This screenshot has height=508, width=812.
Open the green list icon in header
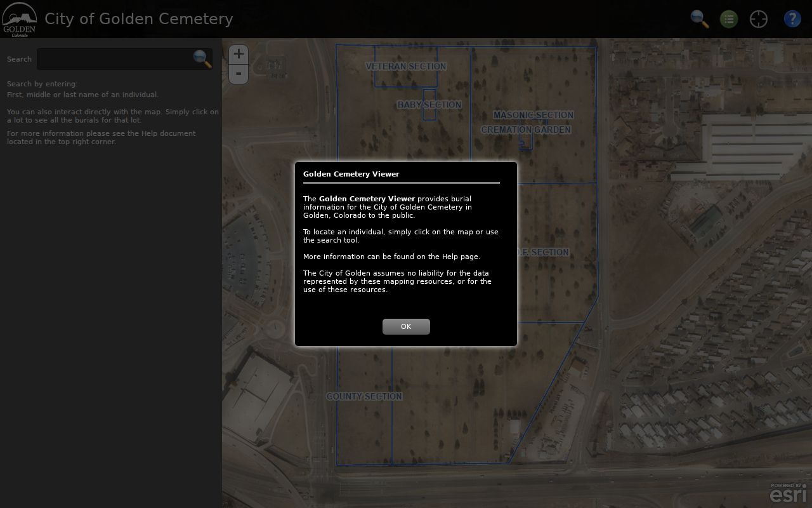[729, 19]
